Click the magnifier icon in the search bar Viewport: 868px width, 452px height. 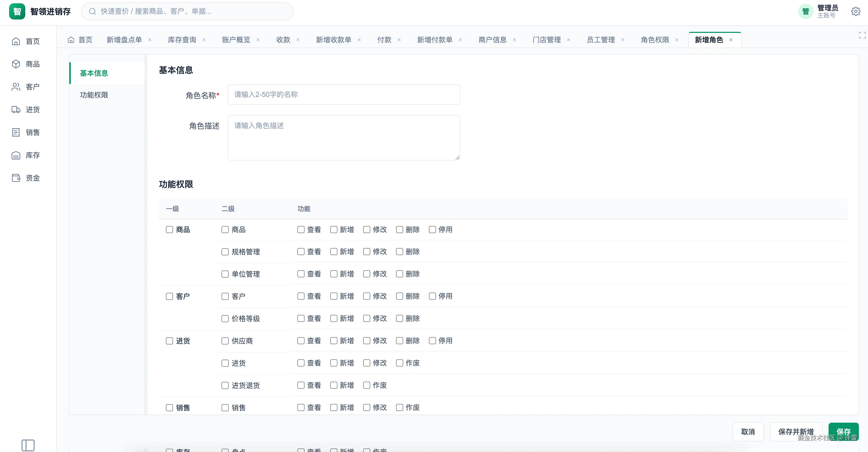[x=92, y=11]
